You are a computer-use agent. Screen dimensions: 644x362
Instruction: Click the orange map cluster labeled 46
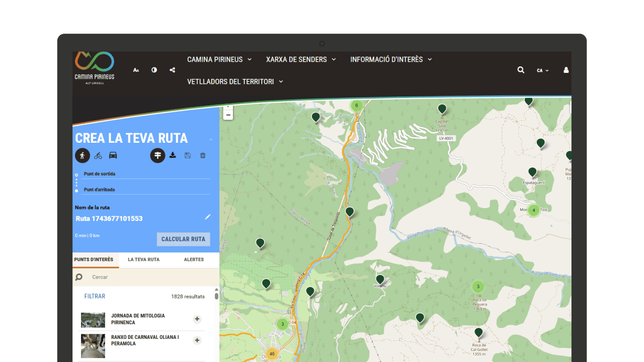[272, 354]
